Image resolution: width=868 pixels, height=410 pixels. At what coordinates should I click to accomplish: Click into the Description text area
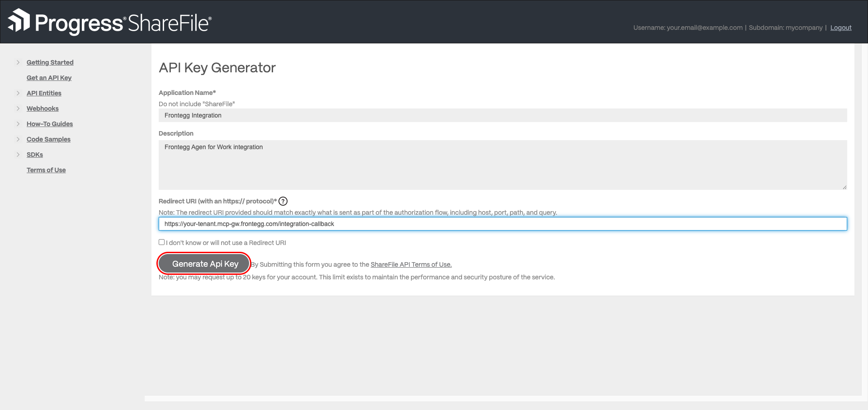(x=503, y=165)
